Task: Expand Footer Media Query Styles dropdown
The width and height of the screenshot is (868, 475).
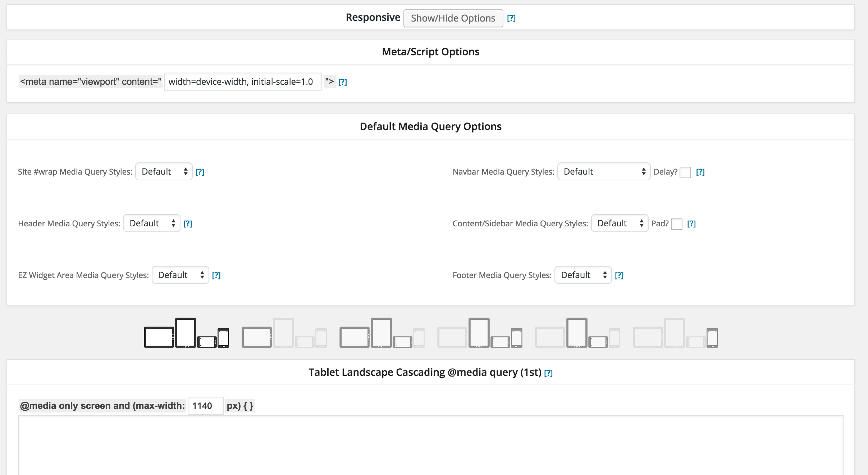Action: [583, 275]
